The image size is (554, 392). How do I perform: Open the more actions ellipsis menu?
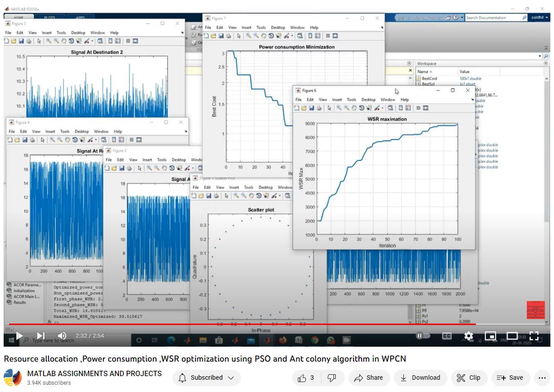coord(542,377)
